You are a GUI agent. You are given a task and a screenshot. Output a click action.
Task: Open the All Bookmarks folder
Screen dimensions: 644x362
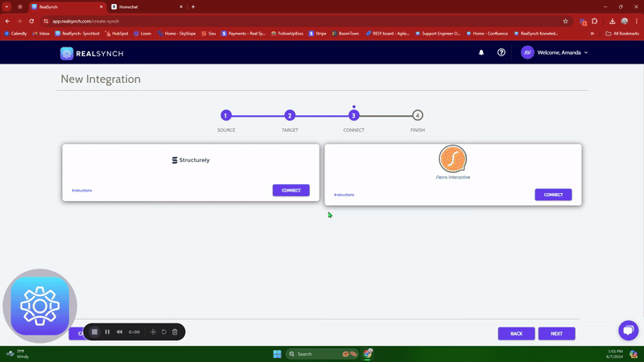tap(622, 34)
